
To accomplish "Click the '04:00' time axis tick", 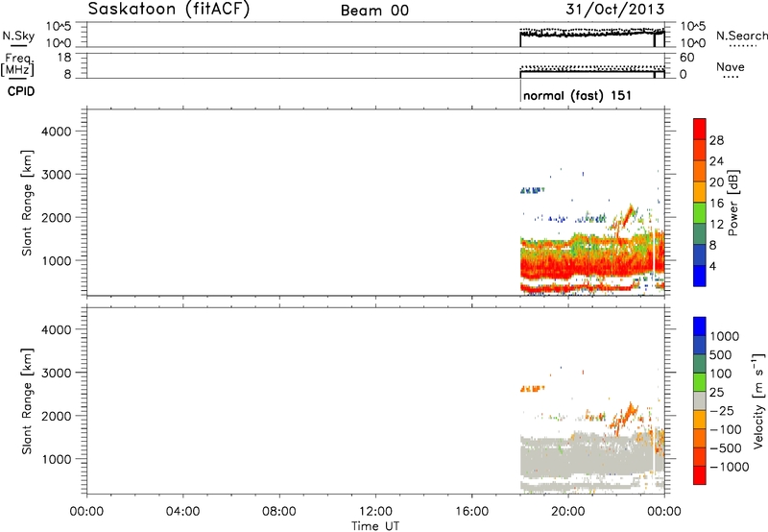I will pyautogui.click(x=182, y=512).
